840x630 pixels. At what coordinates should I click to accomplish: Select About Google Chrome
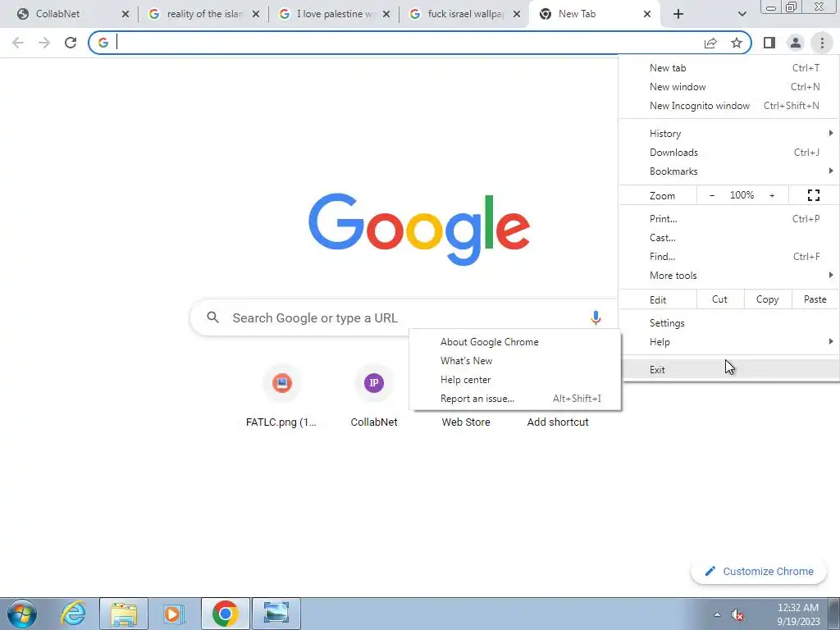click(x=515, y=342)
